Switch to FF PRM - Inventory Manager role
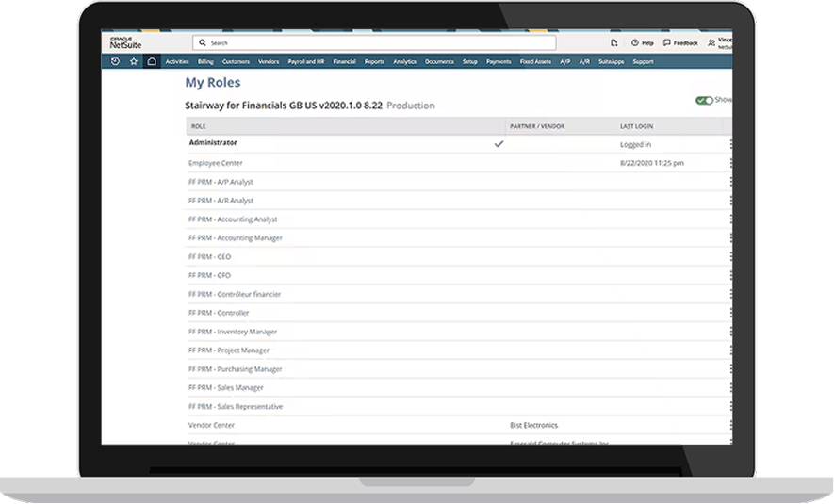 click(x=233, y=332)
